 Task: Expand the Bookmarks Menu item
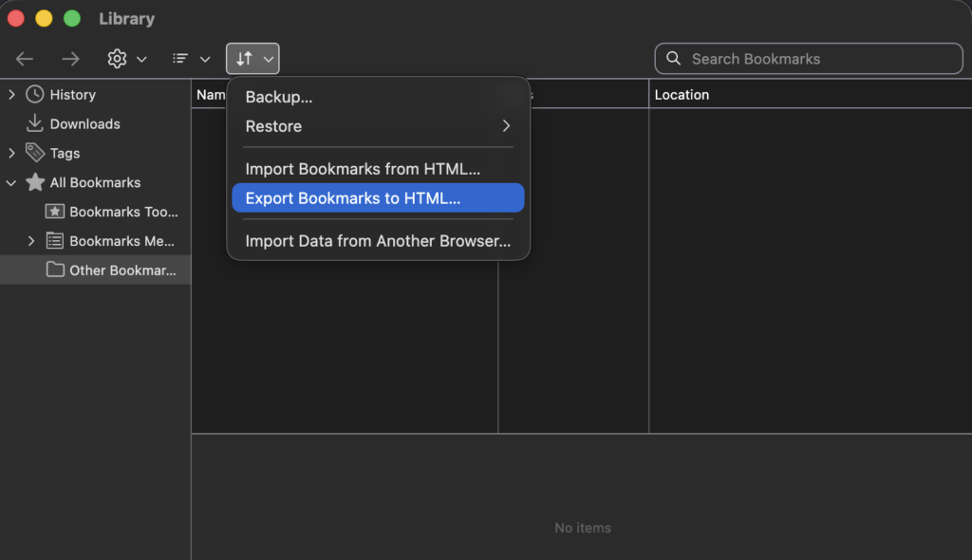(30, 240)
